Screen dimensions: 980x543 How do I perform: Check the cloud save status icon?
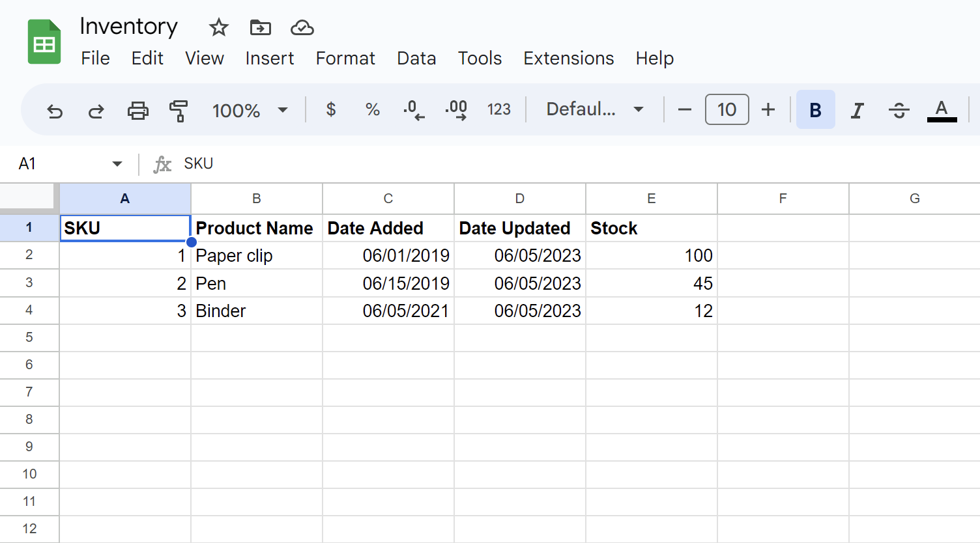click(x=302, y=28)
